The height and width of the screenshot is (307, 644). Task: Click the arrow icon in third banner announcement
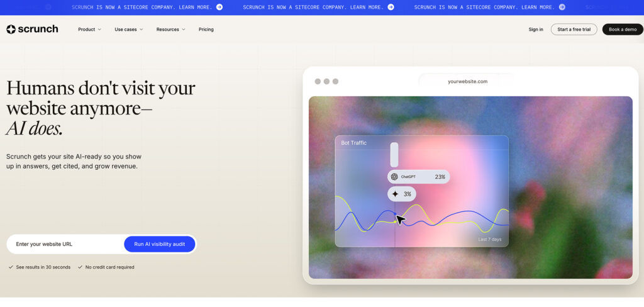[562, 7]
